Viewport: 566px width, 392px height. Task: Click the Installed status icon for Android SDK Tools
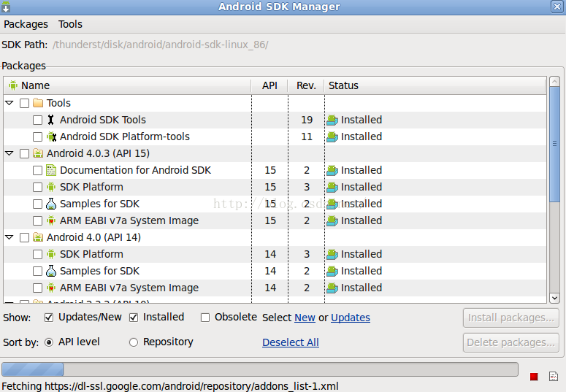tap(332, 120)
